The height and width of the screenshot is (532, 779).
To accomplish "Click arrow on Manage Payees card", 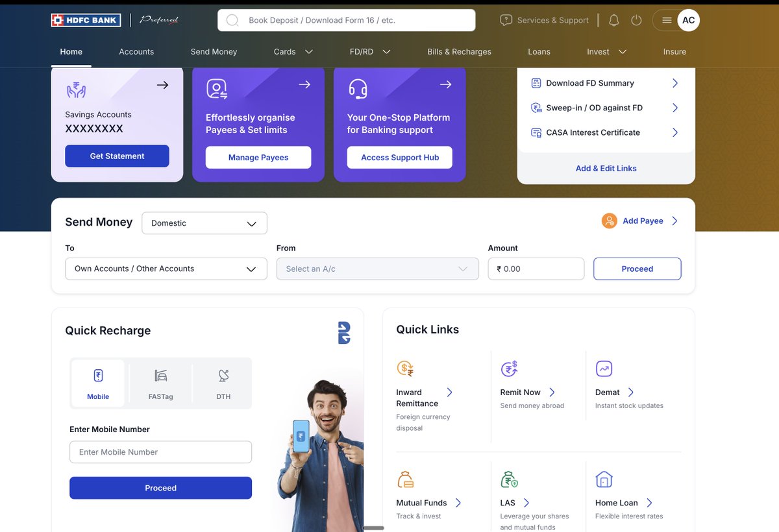I will (304, 84).
